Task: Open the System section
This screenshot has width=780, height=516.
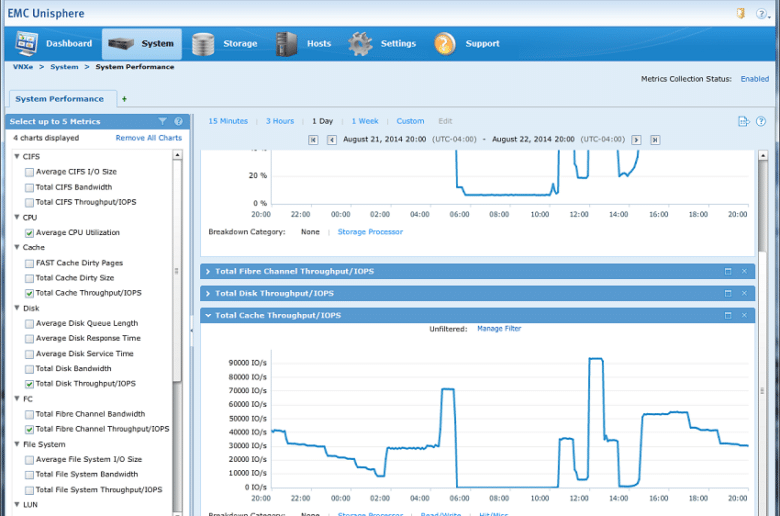Action: pos(142,44)
